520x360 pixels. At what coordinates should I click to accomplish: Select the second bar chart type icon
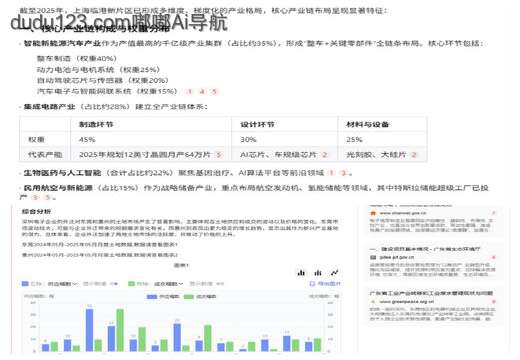(x=318, y=273)
